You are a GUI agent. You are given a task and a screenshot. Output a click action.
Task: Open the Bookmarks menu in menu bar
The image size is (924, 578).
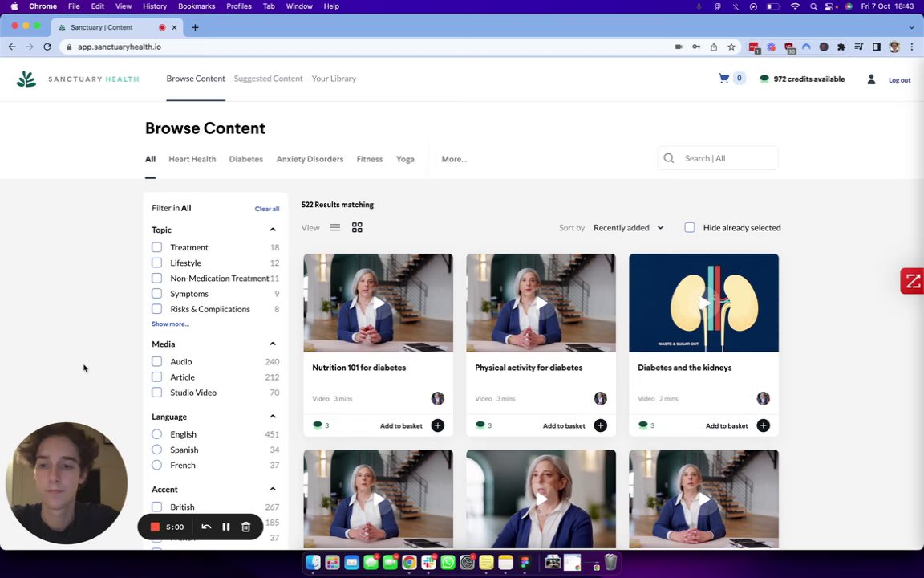tap(197, 6)
